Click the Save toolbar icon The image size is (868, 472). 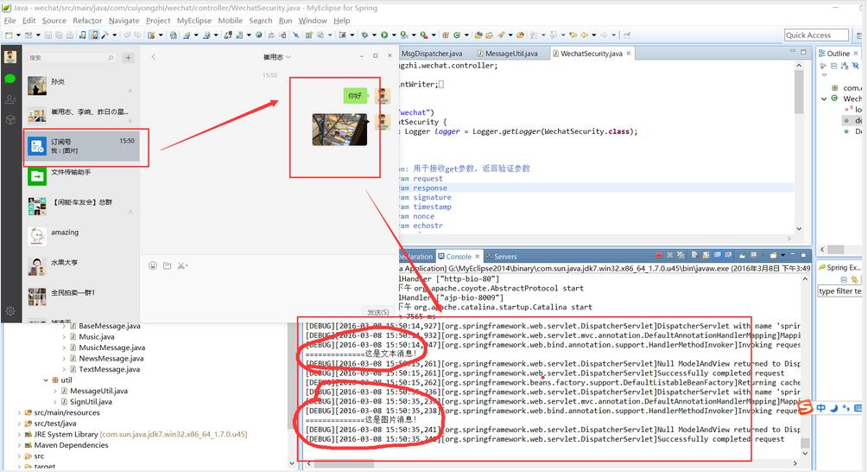(x=48, y=35)
